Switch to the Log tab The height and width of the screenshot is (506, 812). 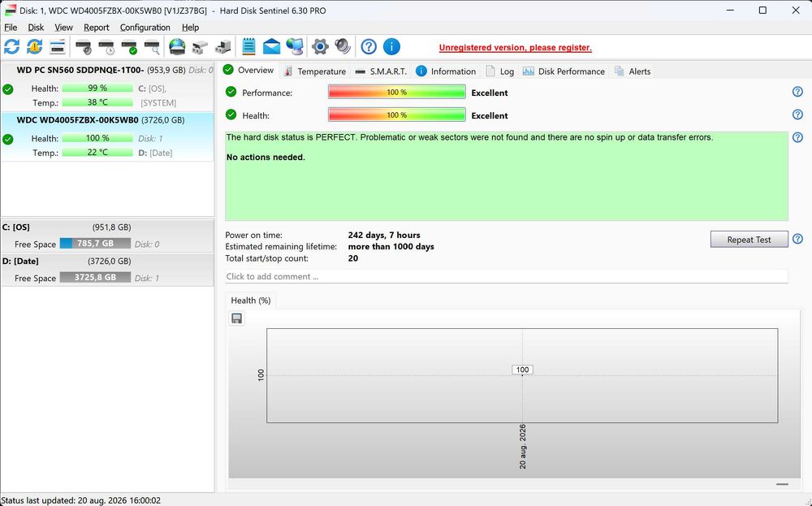(499, 71)
